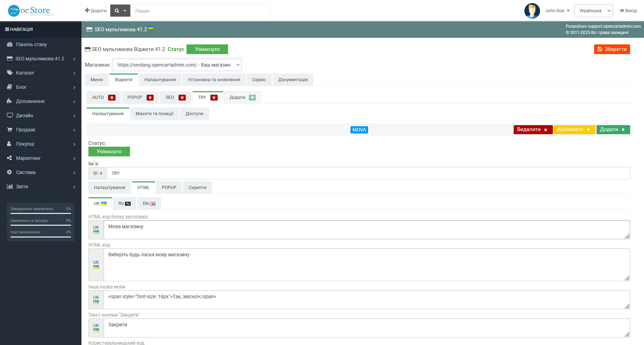
Task: Click into the Пошук search field
Action: [x=201, y=11]
